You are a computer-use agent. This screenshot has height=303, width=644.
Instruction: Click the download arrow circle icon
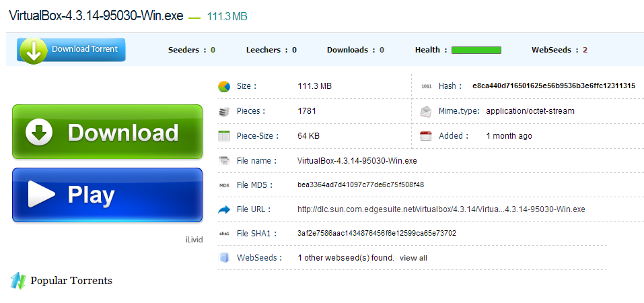click(x=39, y=132)
